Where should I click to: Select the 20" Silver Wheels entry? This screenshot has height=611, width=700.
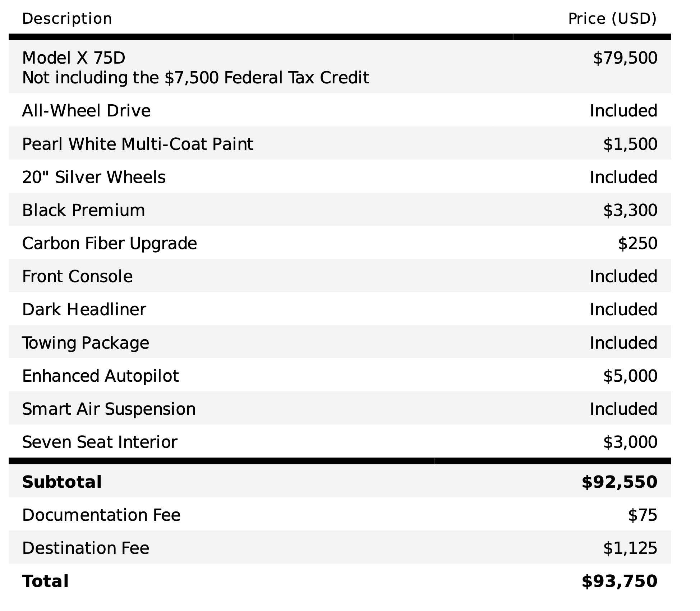point(94,177)
